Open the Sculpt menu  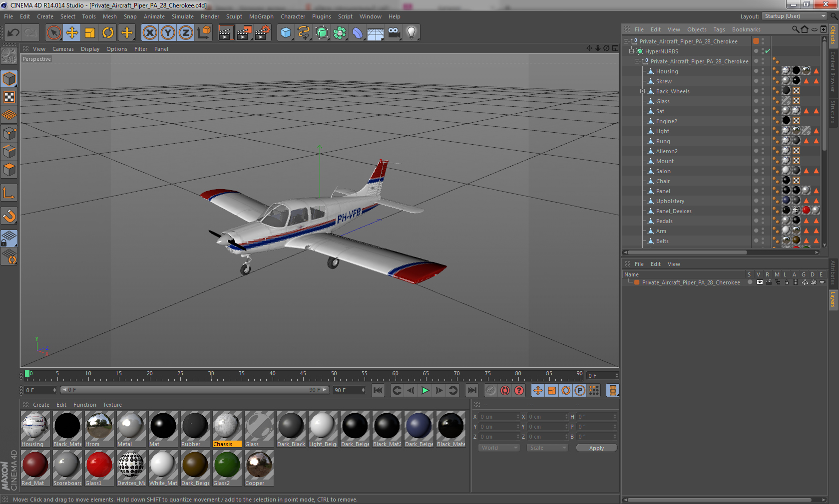[x=234, y=16]
